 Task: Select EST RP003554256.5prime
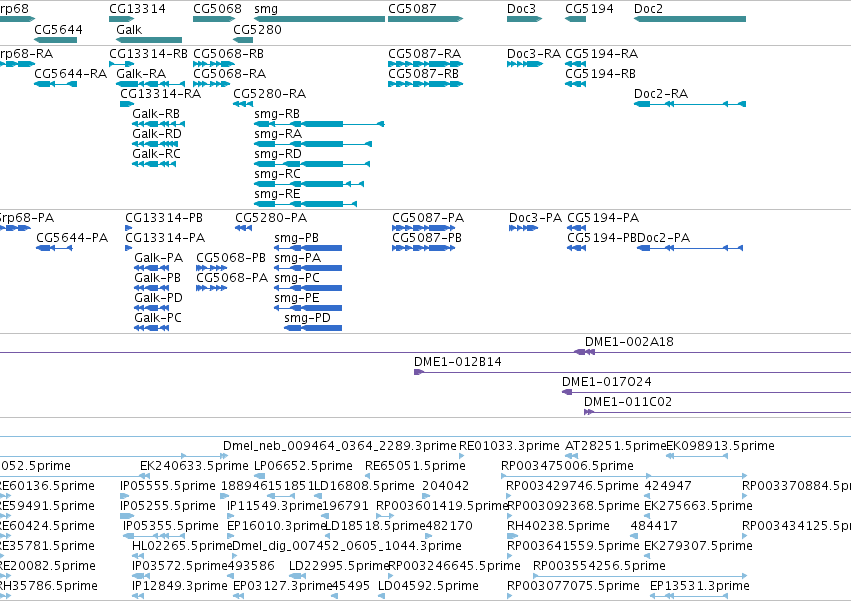(x=640, y=576)
